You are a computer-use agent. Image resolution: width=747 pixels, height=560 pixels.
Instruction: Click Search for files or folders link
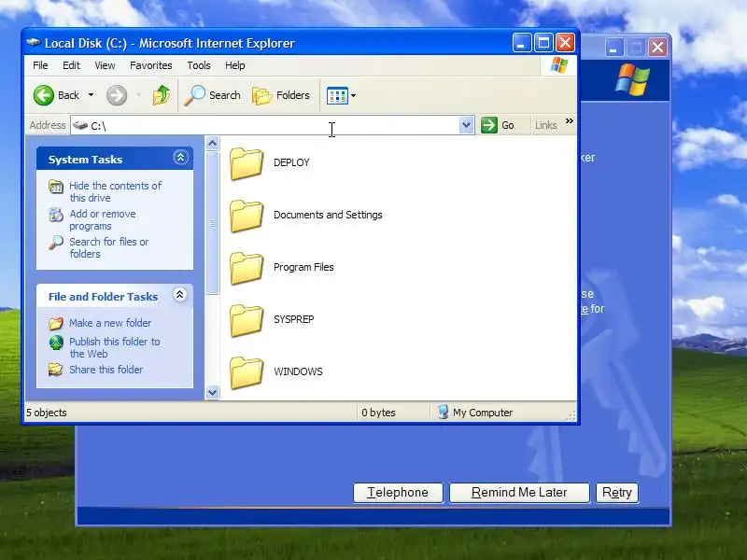(x=109, y=247)
